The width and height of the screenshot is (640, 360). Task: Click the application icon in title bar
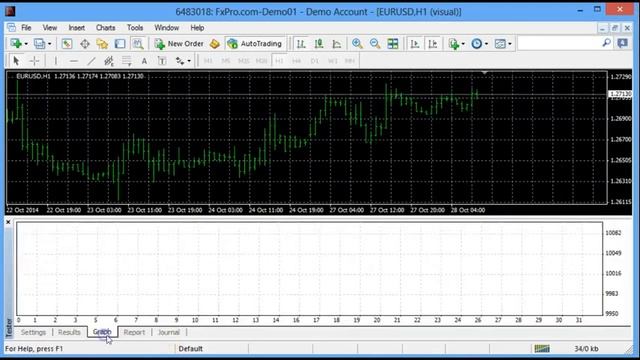[10, 11]
